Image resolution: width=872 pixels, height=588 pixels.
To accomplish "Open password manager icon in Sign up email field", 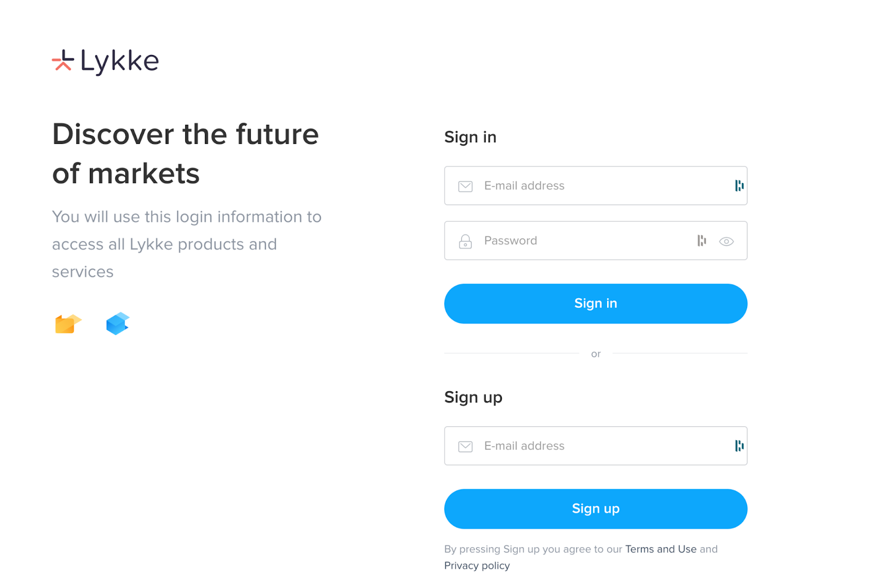I will [739, 446].
